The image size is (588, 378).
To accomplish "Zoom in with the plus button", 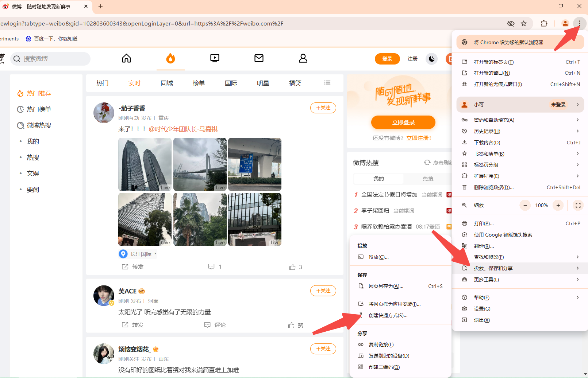I will click(558, 205).
